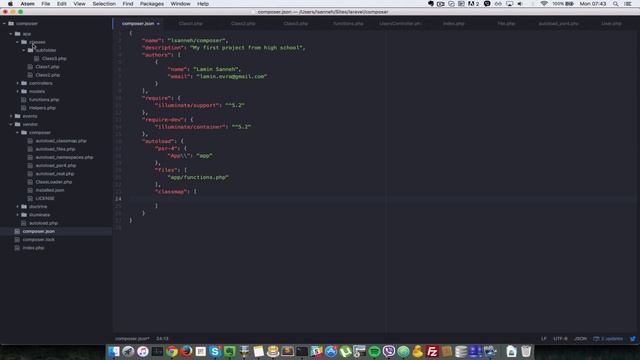Open Google Chrome in the dock
640x360 pixels.
point(172,351)
